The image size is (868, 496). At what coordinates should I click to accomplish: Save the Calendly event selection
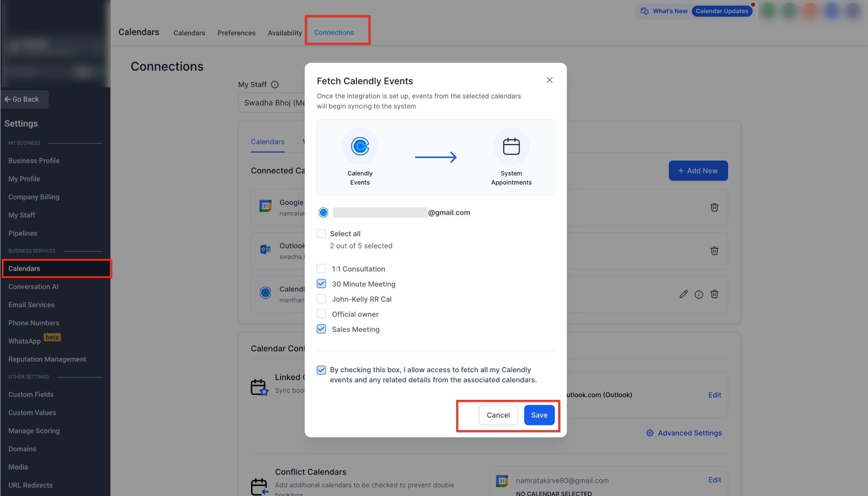pos(539,415)
